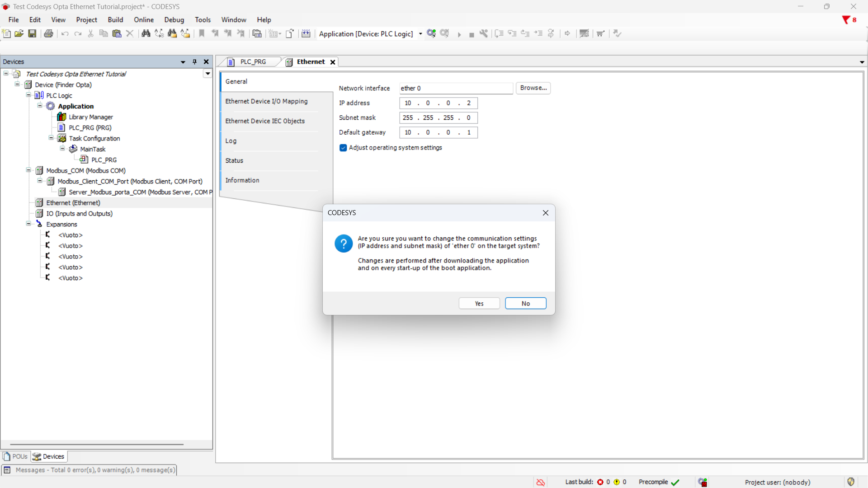Click No in the CODESYS dialog
The image size is (868, 488).
525,303
